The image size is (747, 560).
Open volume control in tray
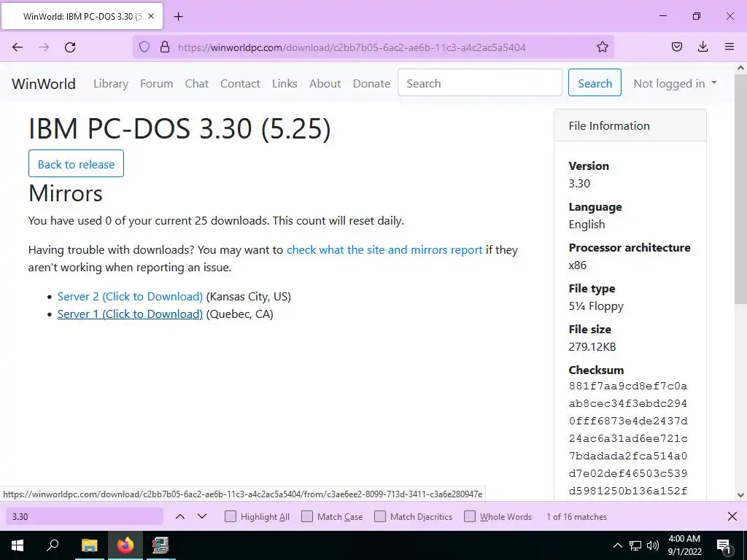(x=653, y=545)
